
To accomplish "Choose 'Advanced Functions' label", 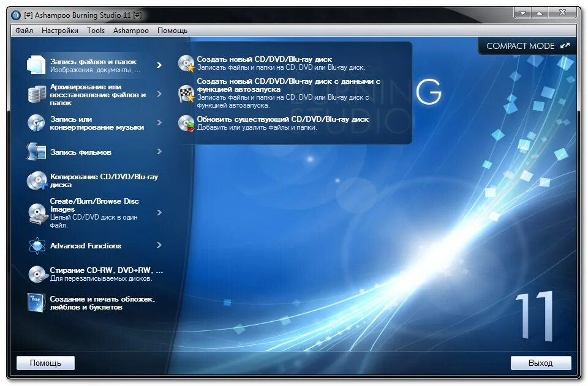I will coord(86,245).
